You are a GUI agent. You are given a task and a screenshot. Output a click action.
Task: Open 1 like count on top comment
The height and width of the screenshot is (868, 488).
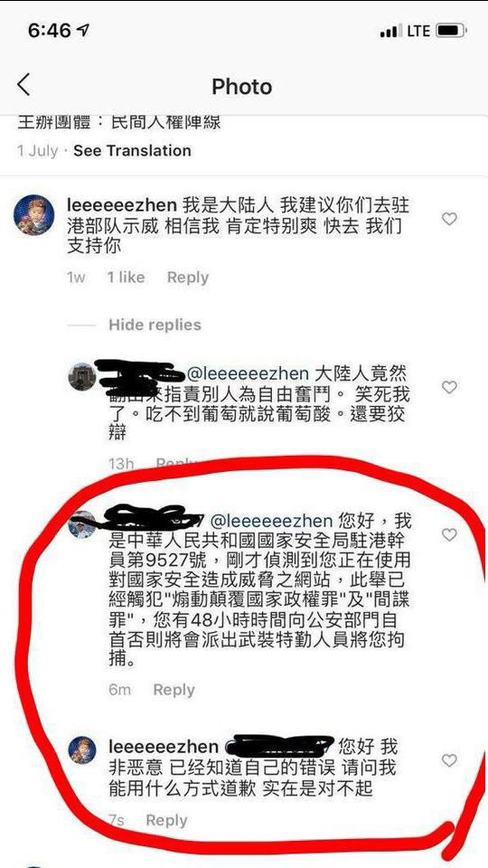click(x=127, y=278)
